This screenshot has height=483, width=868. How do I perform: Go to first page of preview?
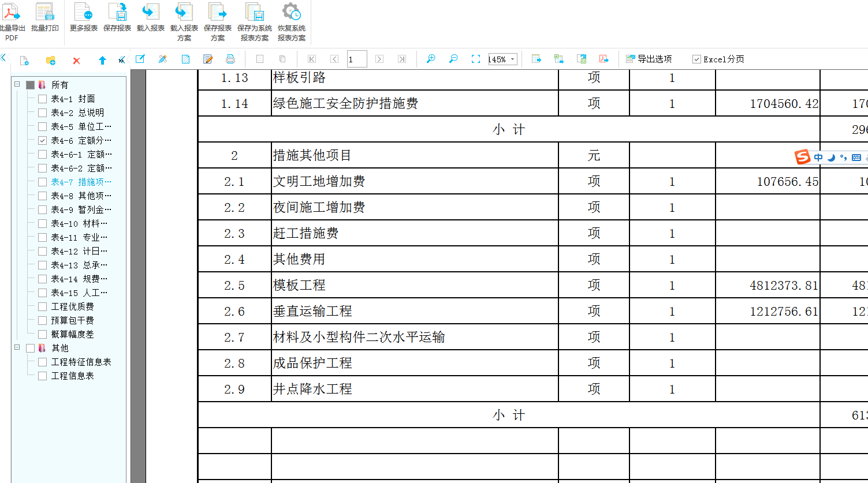(312, 59)
